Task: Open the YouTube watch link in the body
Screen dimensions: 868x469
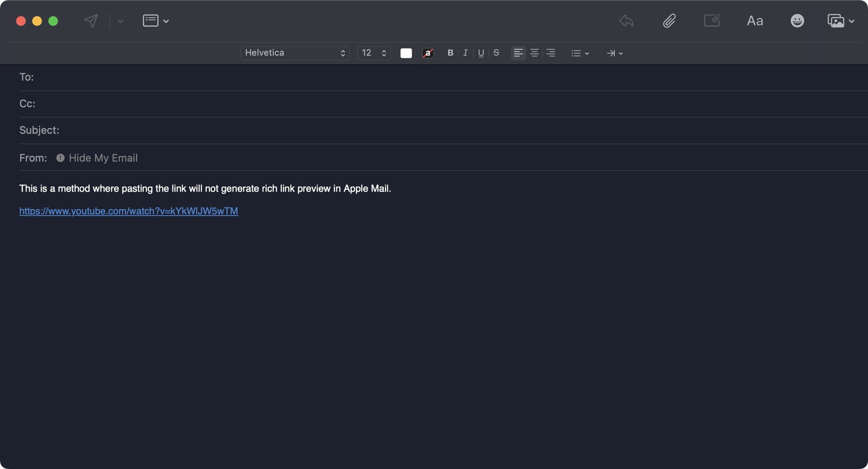Action: point(128,211)
